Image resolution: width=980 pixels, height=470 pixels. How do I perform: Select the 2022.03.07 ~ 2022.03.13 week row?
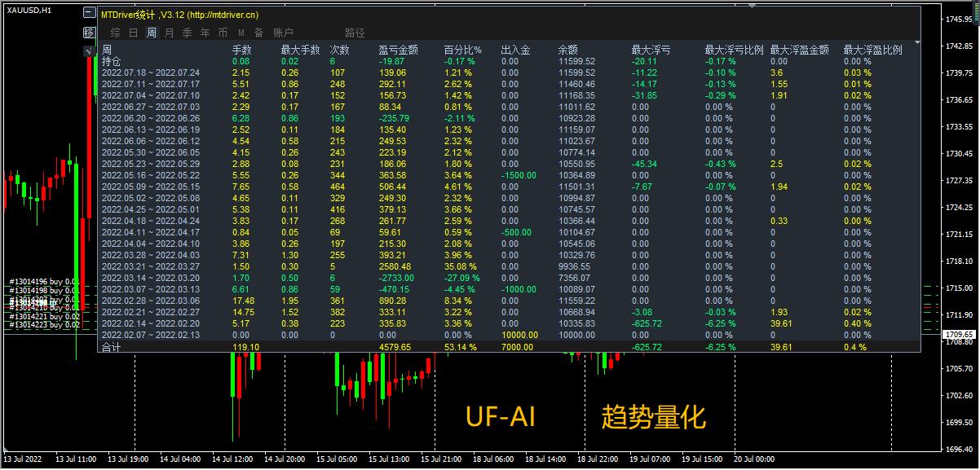point(509,289)
